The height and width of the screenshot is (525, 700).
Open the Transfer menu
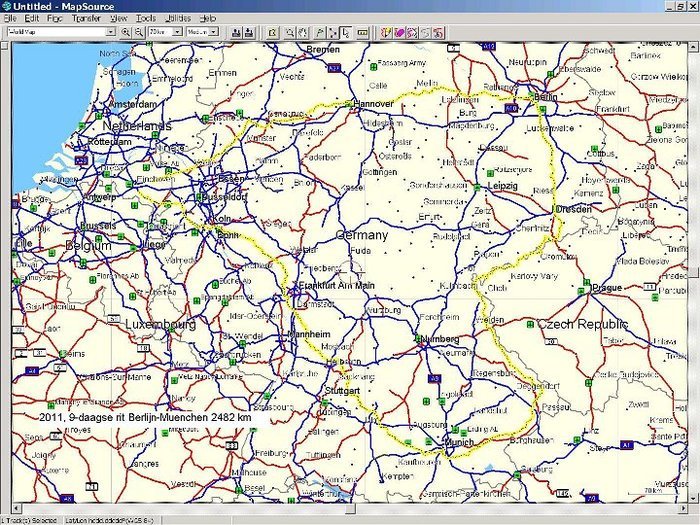tap(86, 19)
